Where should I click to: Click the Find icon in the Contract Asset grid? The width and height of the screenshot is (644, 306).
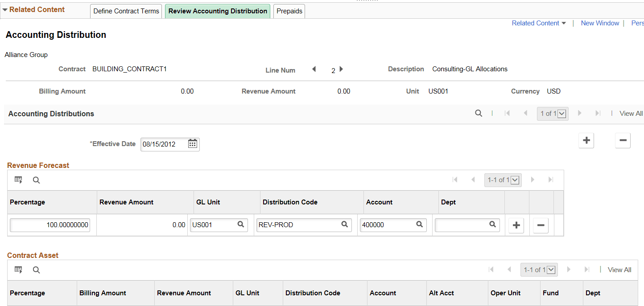(x=36, y=269)
